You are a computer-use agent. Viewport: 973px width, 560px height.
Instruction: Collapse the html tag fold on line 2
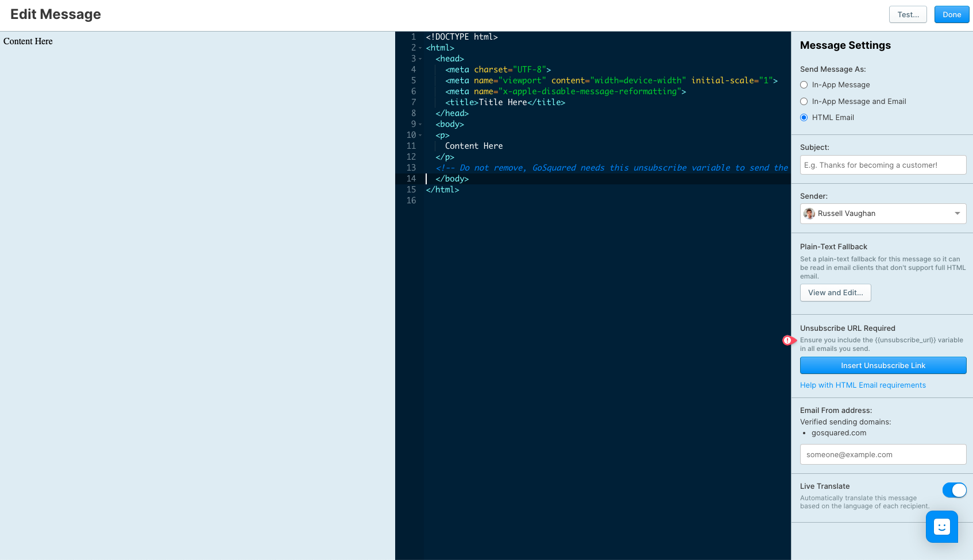420,48
